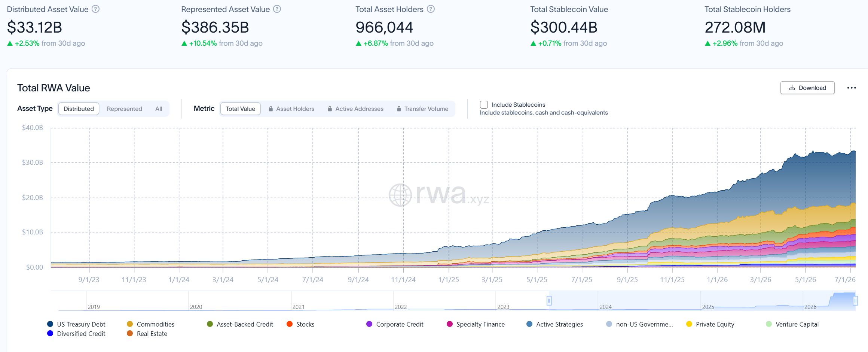Select the Distributed asset type tab
The width and height of the screenshot is (868, 352).
point(79,109)
